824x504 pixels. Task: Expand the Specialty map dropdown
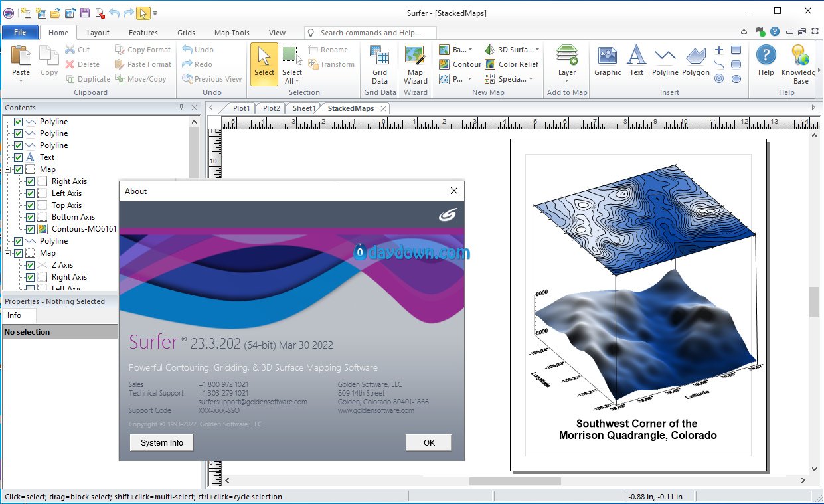(x=531, y=79)
